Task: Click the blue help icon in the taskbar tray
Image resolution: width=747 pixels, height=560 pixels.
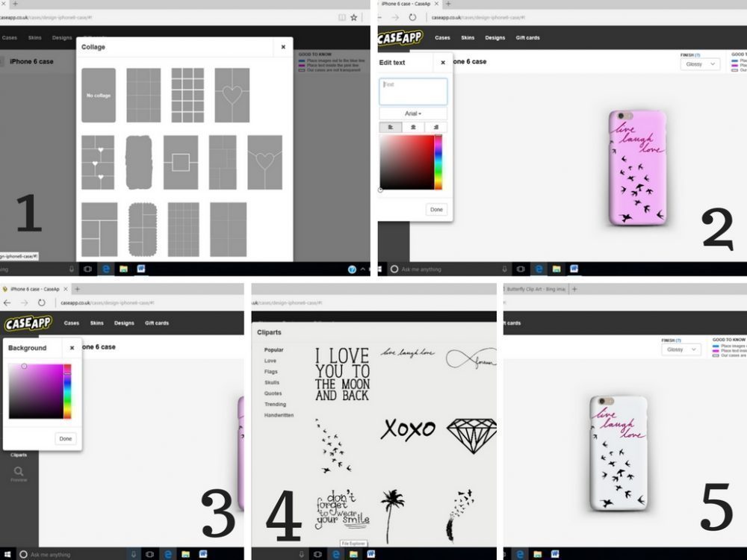Action: (x=352, y=269)
